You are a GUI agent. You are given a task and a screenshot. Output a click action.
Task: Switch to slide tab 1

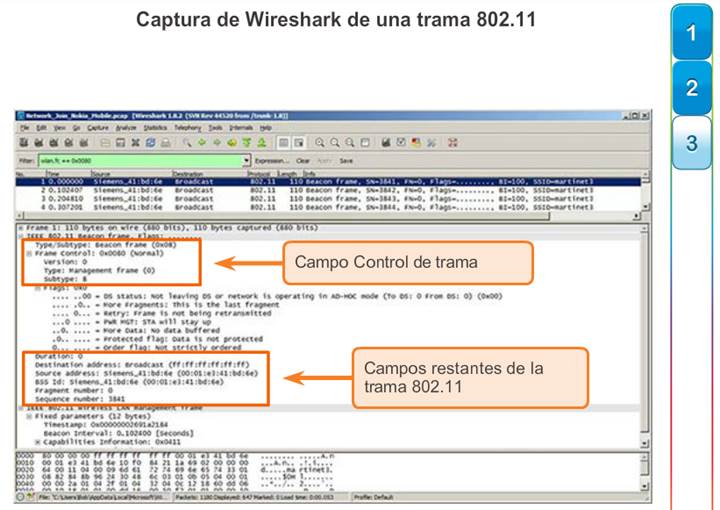[x=692, y=33]
